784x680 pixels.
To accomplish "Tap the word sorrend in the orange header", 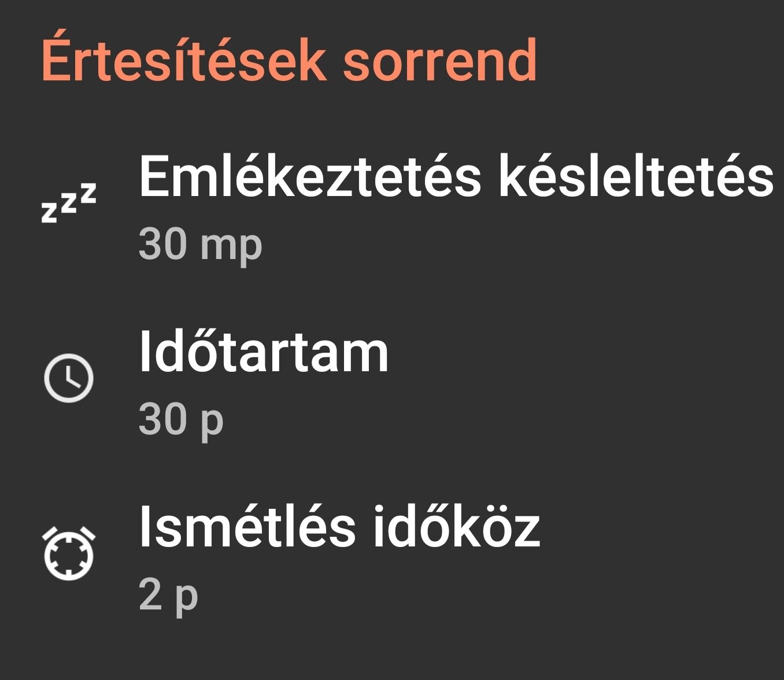I will pos(440,60).
